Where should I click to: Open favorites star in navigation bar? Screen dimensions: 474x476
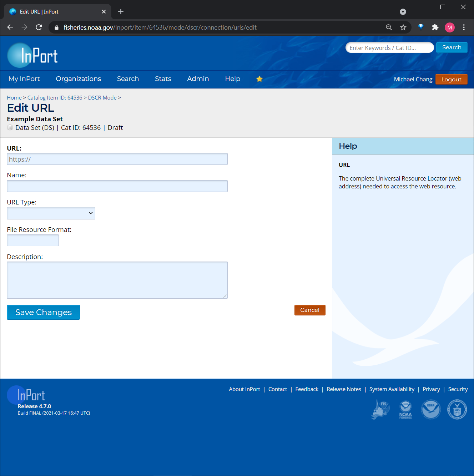(259, 79)
